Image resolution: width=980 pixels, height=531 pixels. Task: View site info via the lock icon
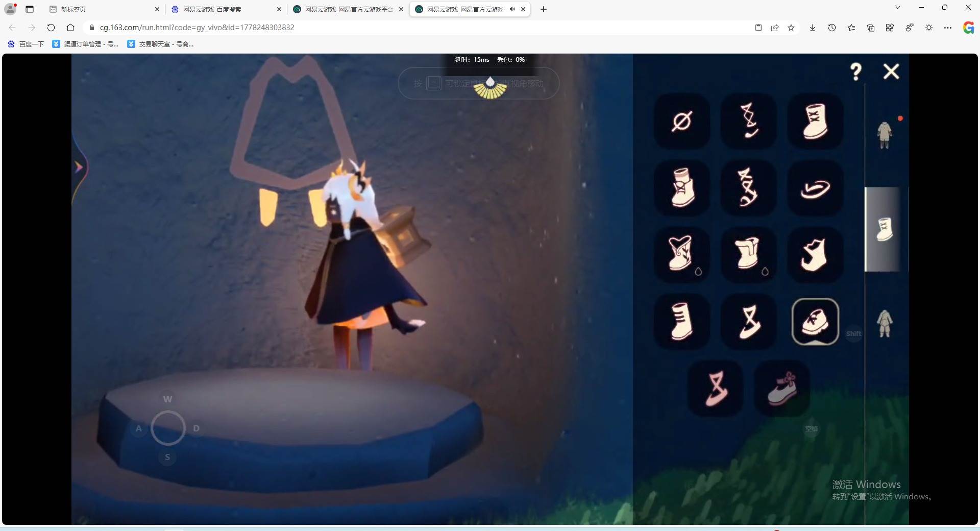(x=92, y=28)
